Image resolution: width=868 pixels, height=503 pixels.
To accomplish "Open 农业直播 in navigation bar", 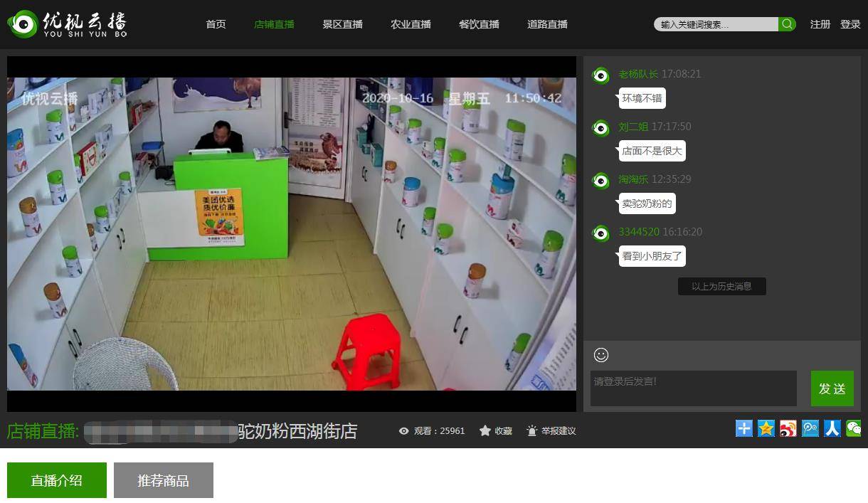I will [411, 24].
